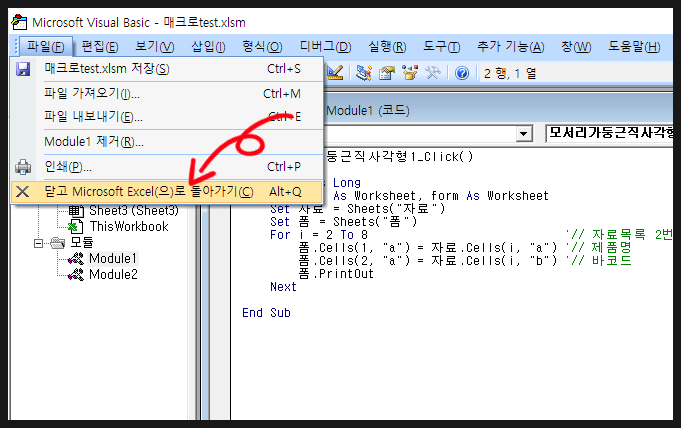Open the 창(W) menu

(x=576, y=46)
